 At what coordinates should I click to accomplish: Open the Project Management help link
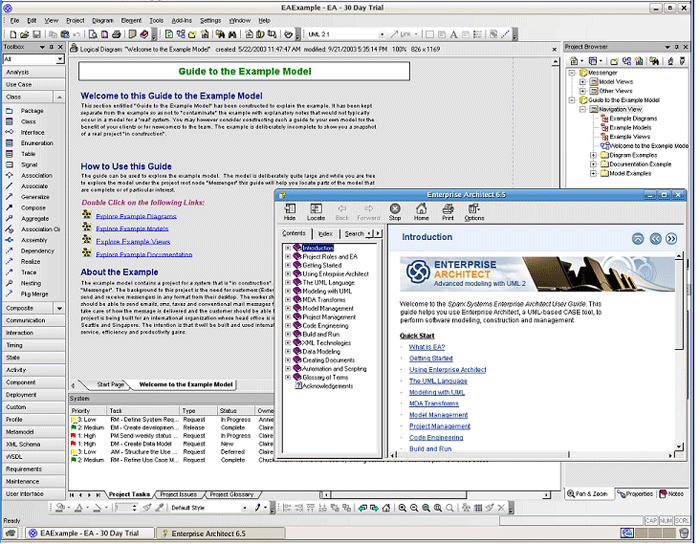440,427
